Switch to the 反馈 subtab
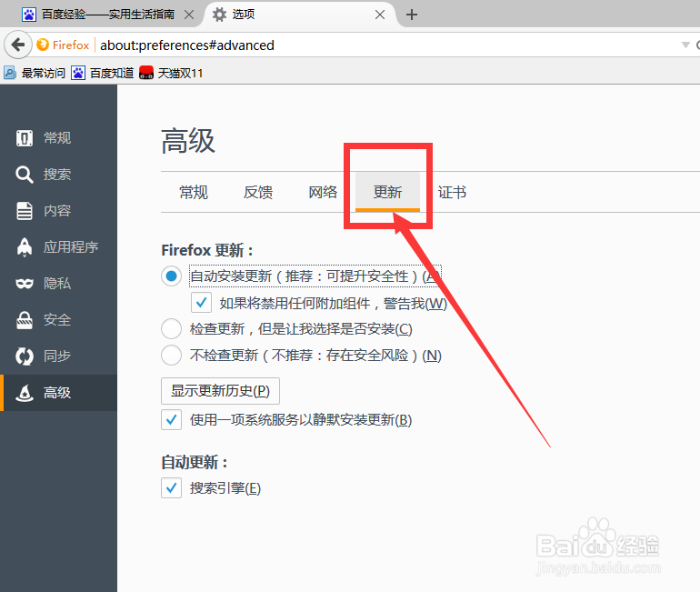Viewport: 700px width, 592px height. [258, 193]
